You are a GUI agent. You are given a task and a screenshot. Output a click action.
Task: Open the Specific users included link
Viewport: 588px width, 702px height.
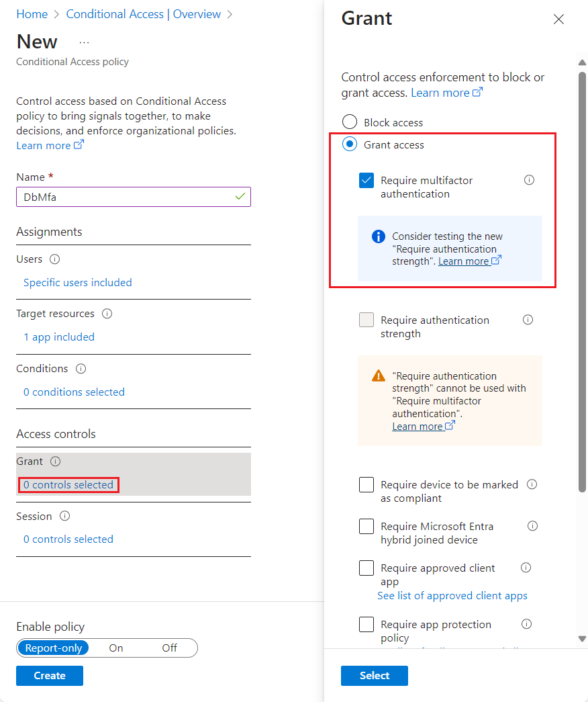(77, 282)
